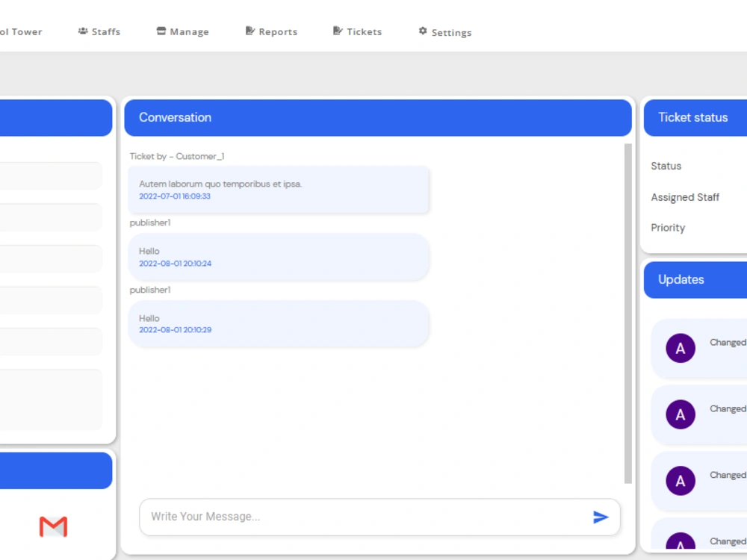Open the Reports menu item
Screen dimensions: 747x560
pos(271,31)
